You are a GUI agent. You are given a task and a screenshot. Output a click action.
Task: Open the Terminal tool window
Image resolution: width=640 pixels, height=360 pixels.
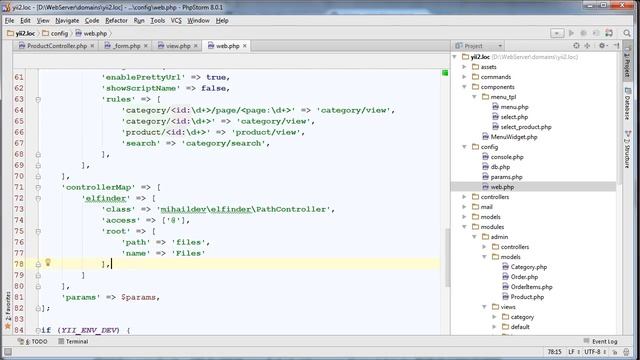[73, 341]
